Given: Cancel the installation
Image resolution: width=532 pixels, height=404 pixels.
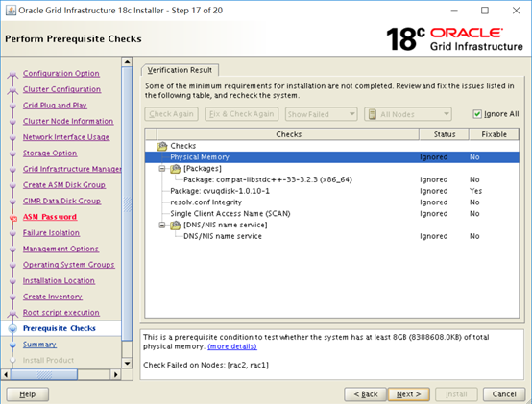Looking at the screenshot, I should (x=504, y=394).
